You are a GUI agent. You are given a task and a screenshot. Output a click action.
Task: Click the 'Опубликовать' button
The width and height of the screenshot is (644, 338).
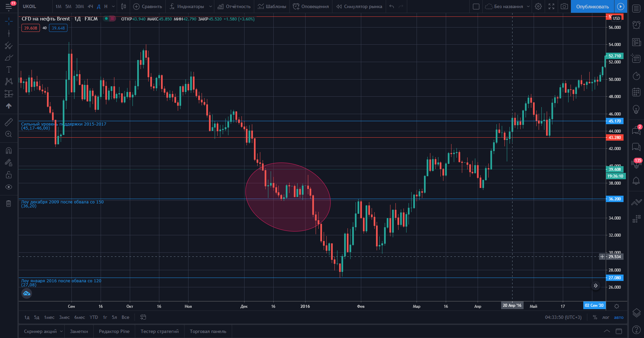pos(592,6)
